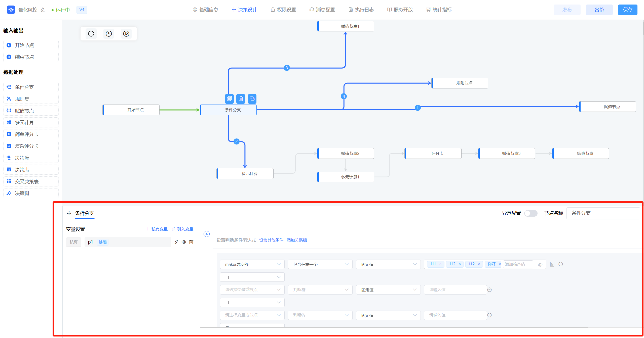Click the trash icon above 条件分支 node
Image resolution: width=644 pixels, height=338 pixels.
point(241,99)
